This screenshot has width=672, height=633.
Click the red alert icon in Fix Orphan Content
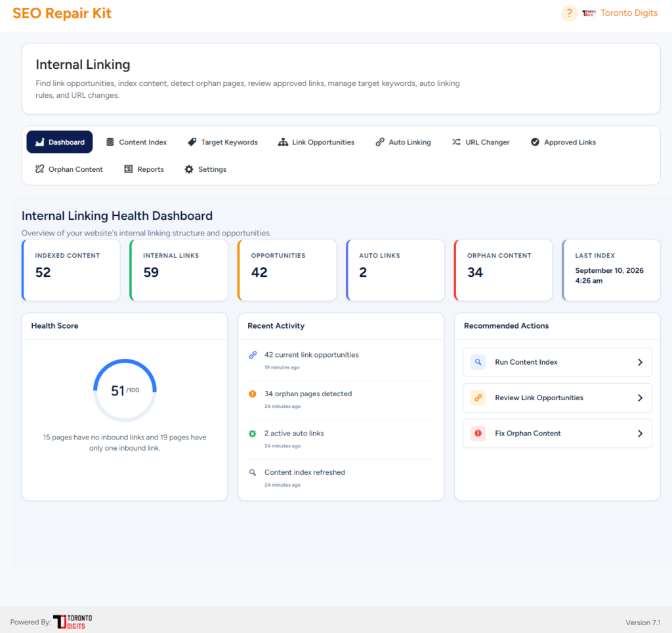click(478, 434)
